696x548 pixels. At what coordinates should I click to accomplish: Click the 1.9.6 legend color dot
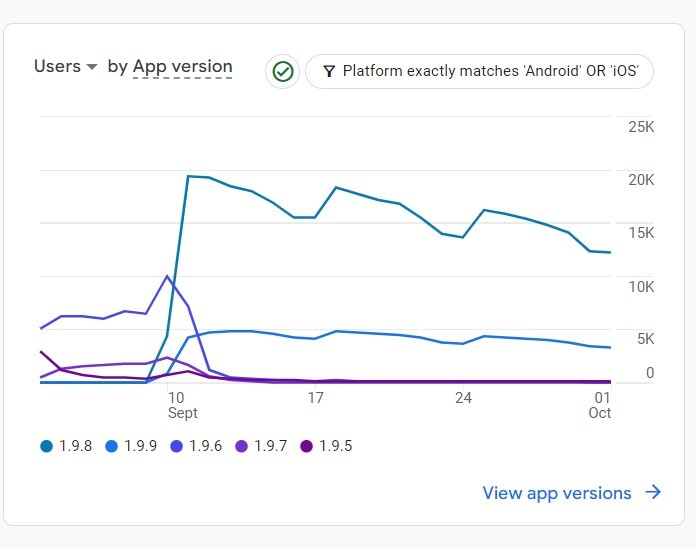point(177,446)
